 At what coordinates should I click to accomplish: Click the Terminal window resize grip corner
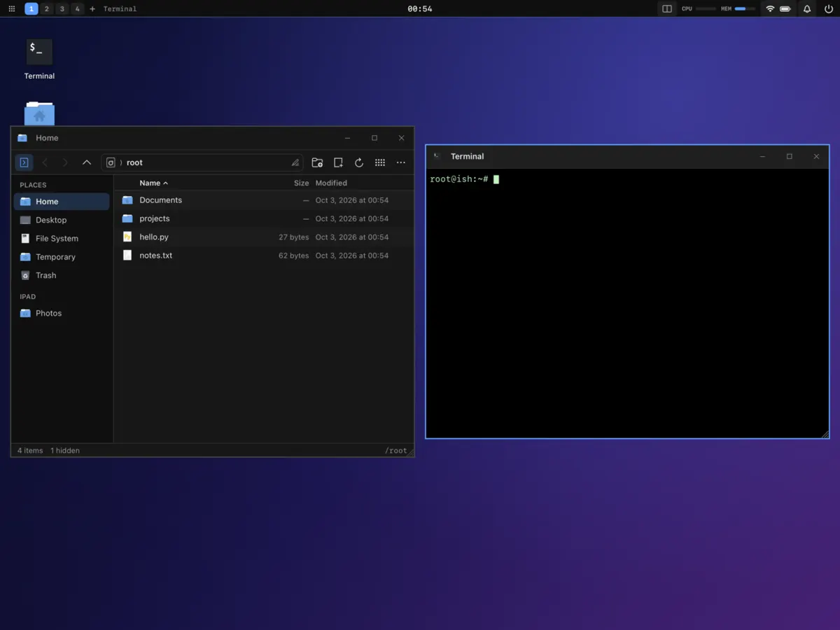(825, 434)
